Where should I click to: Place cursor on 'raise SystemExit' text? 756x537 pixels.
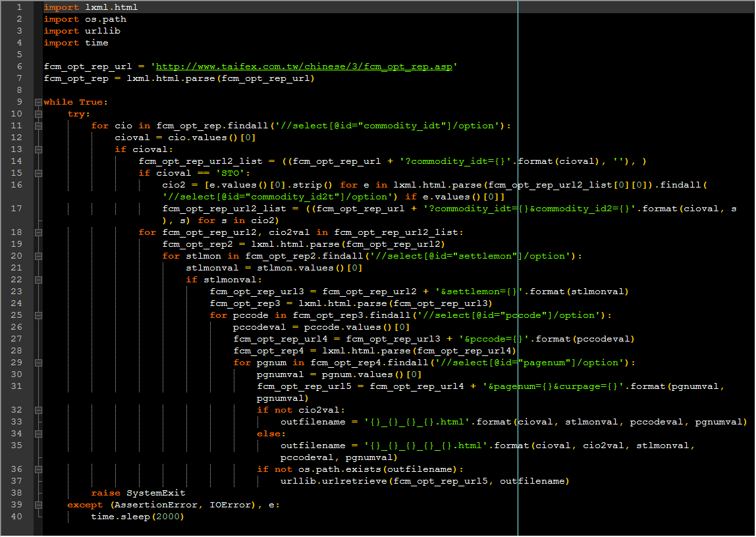pyautogui.click(x=138, y=493)
